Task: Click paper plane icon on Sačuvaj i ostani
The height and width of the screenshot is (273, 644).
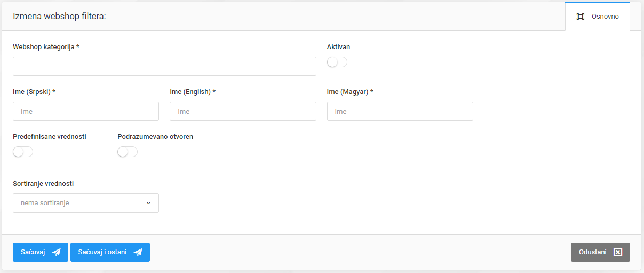Action: tap(138, 252)
